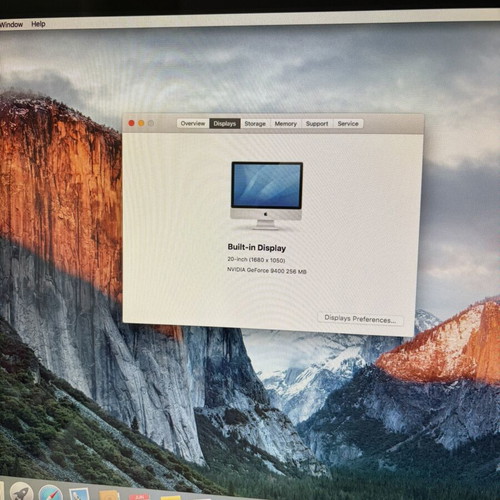Minimize window with the yellow button

pyautogui.click(x=141, y=123)
